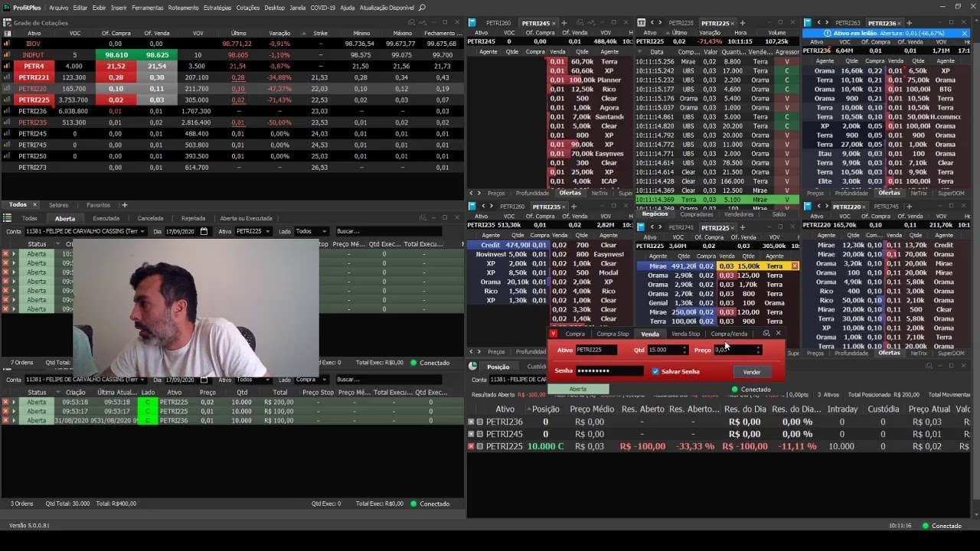
Task: Click the pie chart icon beside Posição tab
Action: click(473, 367)
